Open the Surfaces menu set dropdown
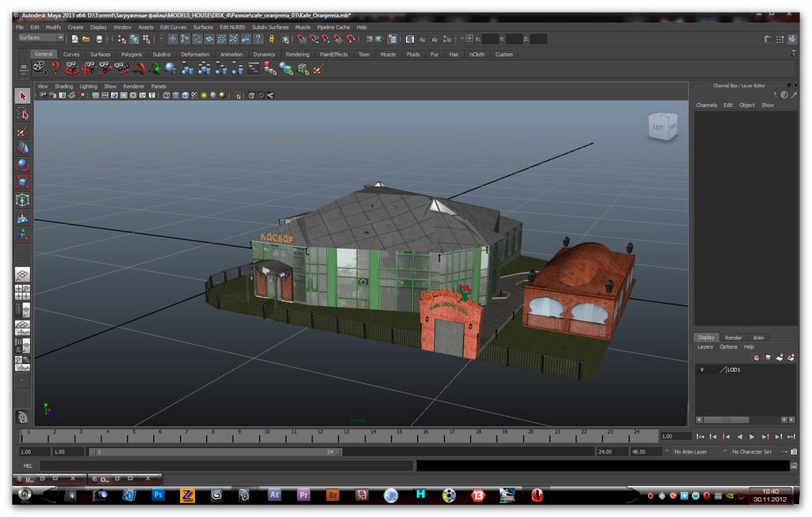This screenshot has width=812, height=517. (x=41, y=38)
